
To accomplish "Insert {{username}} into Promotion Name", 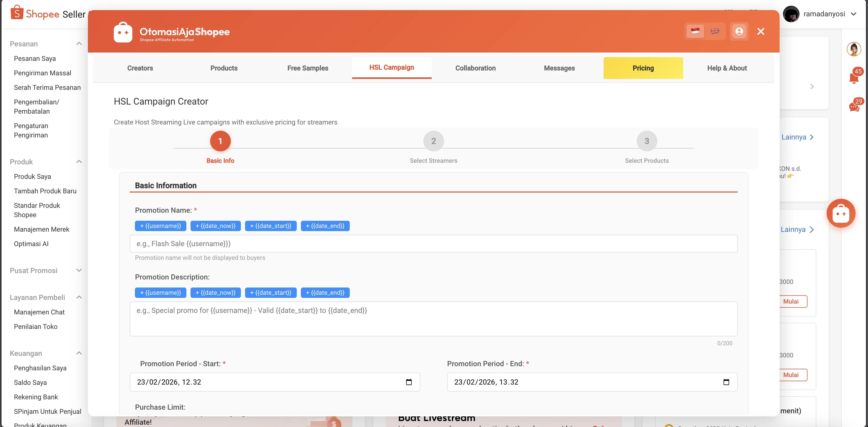I will 160,226.
